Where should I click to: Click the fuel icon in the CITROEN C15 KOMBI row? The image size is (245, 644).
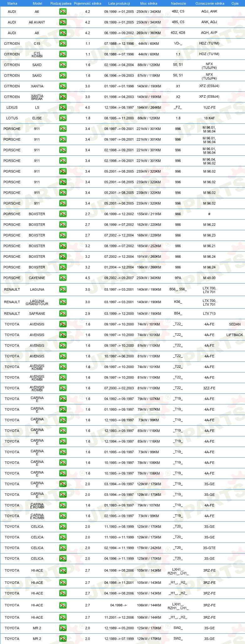point(63,54)
